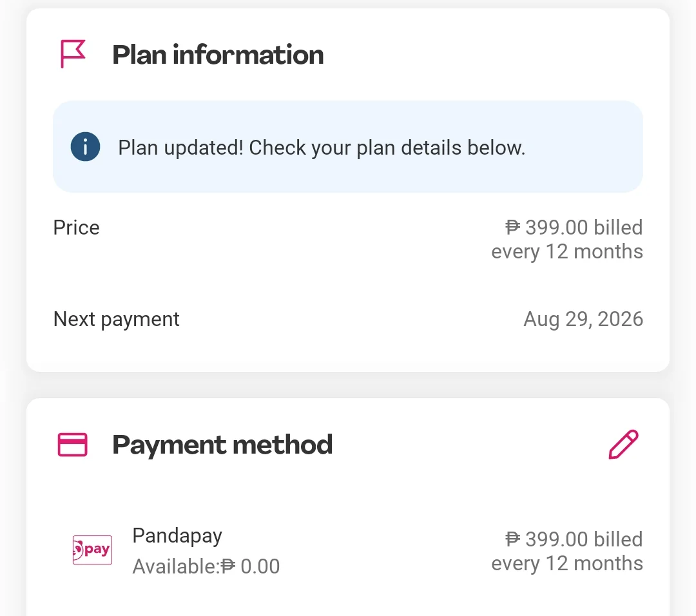696x616 pixels.
Task: Select the Pandapay payment method name
Action: (x=177, y=536)
